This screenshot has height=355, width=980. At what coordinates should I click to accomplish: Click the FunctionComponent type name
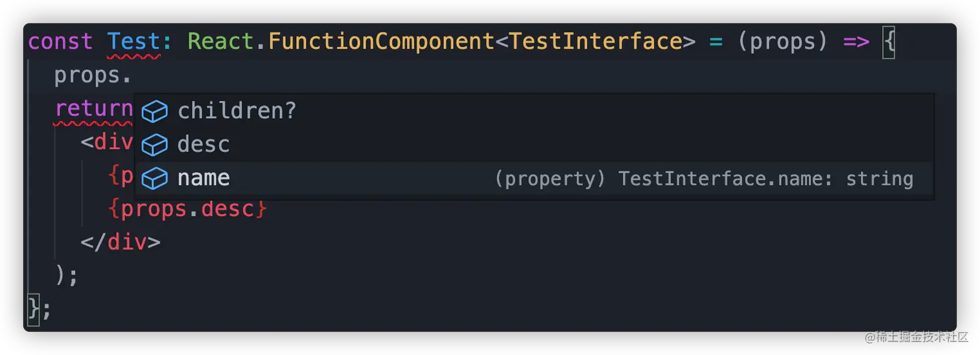381,42
